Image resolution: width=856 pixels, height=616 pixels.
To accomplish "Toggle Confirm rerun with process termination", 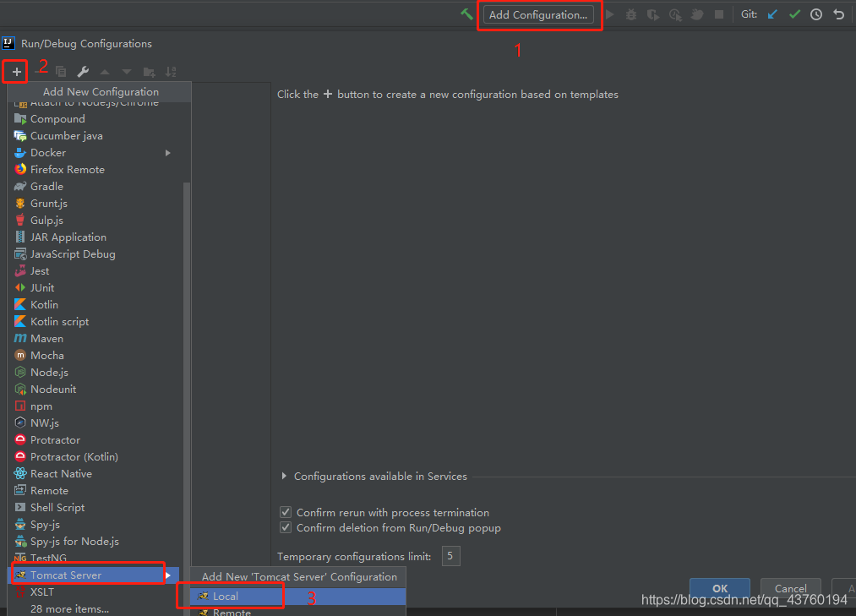I will (x=286, y=512).
